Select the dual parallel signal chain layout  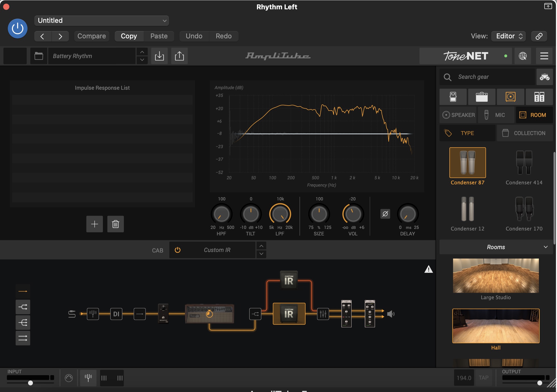(x=23, y=338)
